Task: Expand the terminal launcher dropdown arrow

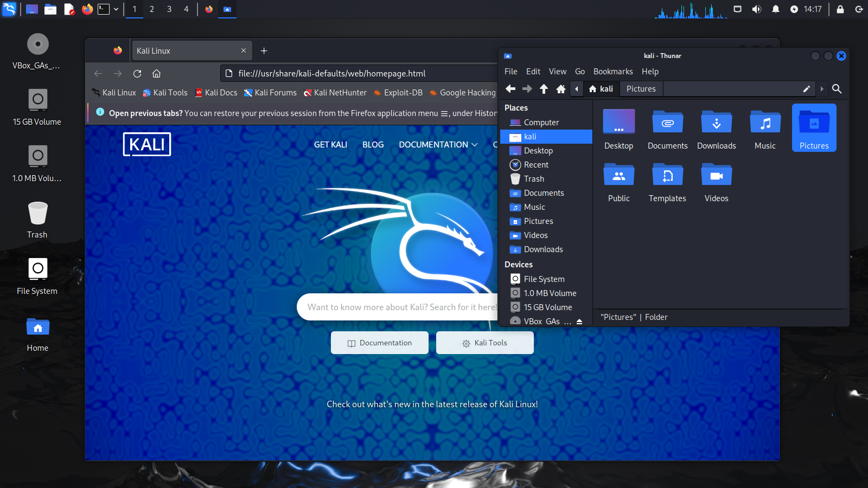Action: pos(116,9)
